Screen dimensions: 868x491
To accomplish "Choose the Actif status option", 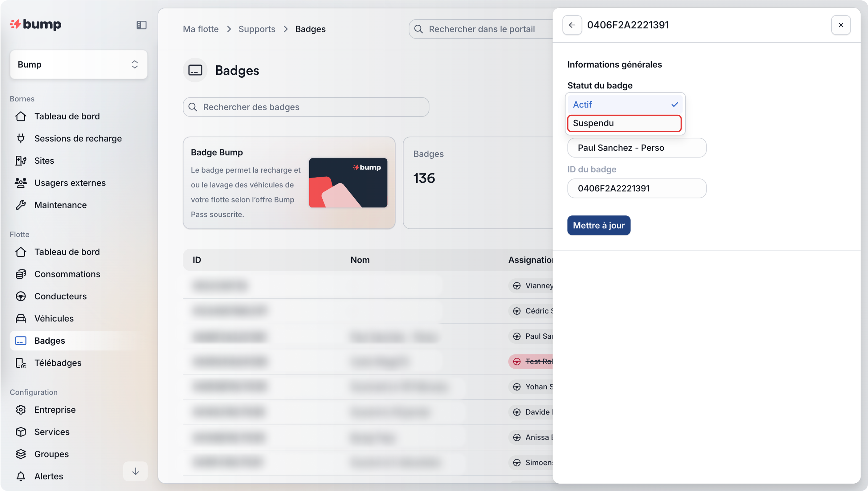I will point(625,104).
